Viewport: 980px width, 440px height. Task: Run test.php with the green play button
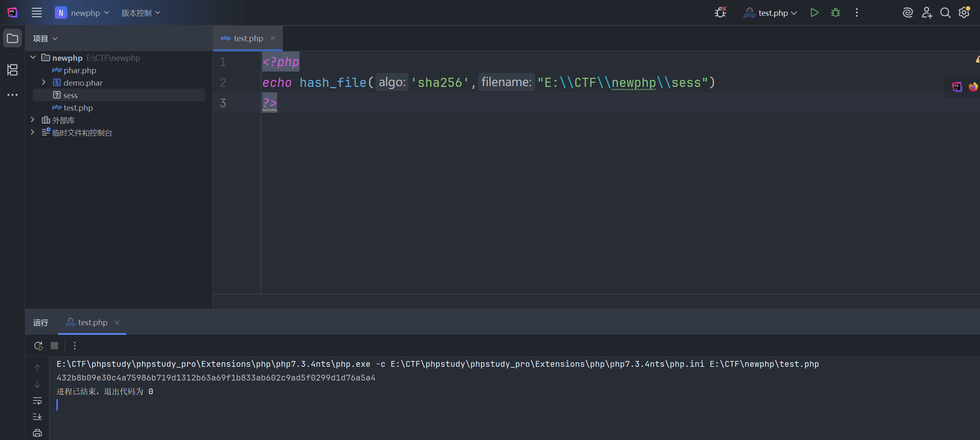pyautogui.click(x=814, y=13)
